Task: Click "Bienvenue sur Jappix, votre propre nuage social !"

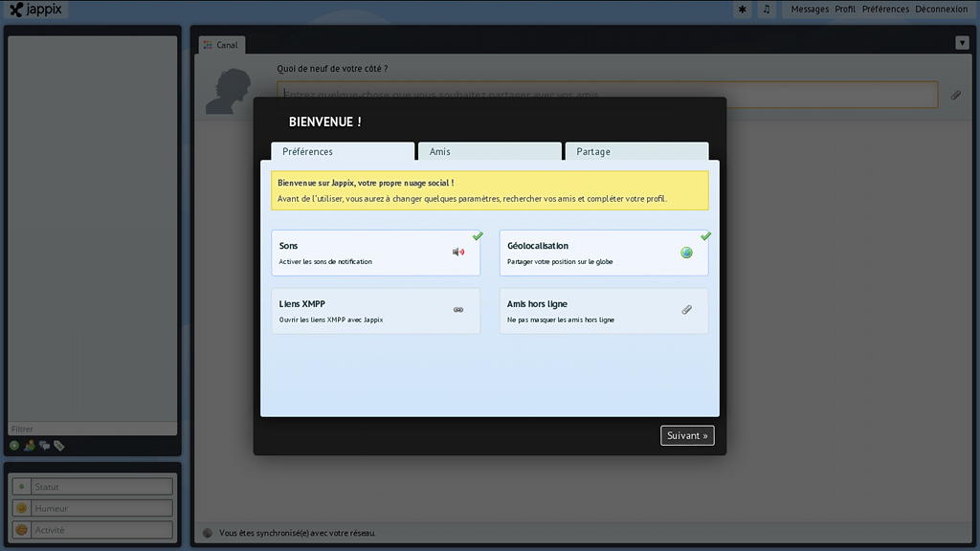Action: [366, 183]
